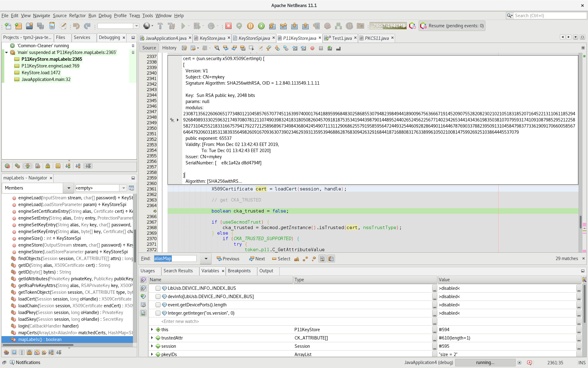Toggle Regular Expression search in the Find bar
Viewport: 588px width, 368px height.
(x=314, y=259)
